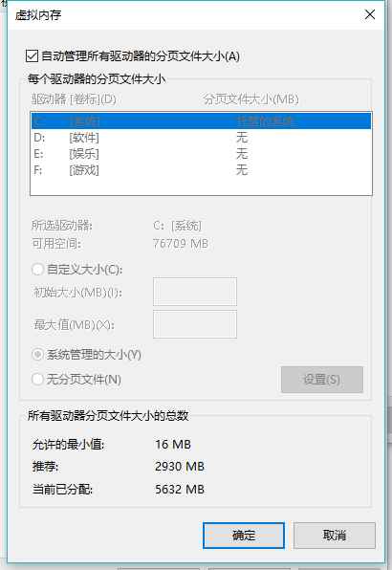Screen dimensions: 392x570
Task: Select the 系统管理的大小 radio button
Action: 38,355
